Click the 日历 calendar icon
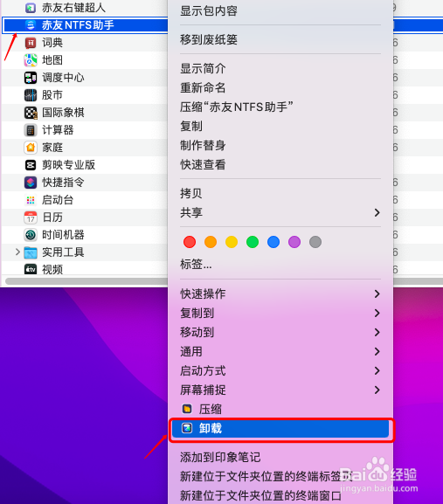Image resolution: width=443 pixels, height=504 pixels. pyautogui.click(x=31, y=217)
